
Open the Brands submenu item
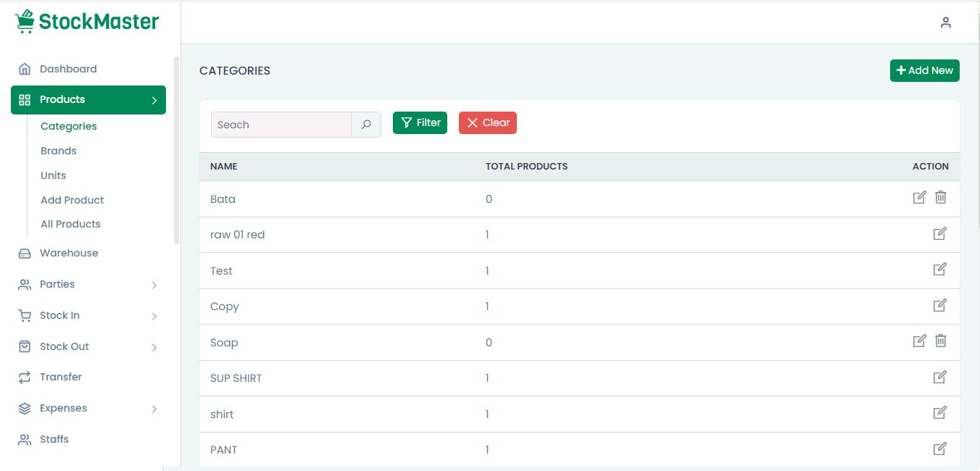[x=59, y=151]
